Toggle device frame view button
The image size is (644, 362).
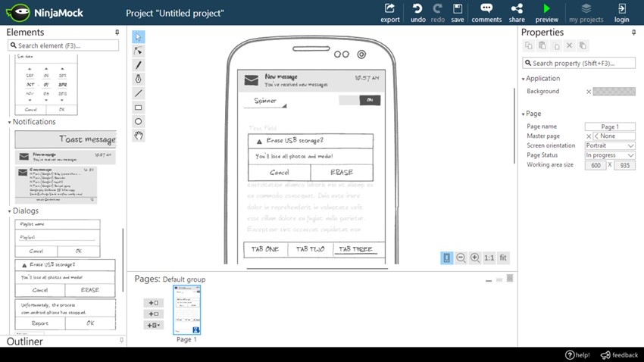[446, 258]
